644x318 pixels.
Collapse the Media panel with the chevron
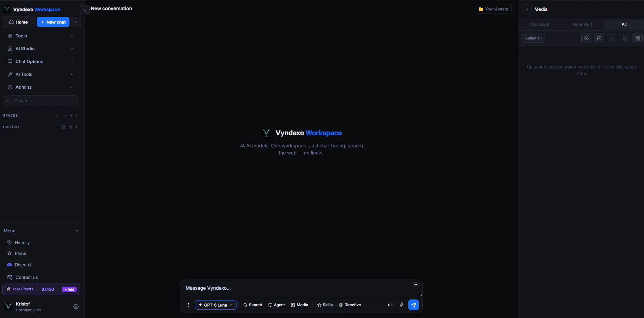pos(527,9)
